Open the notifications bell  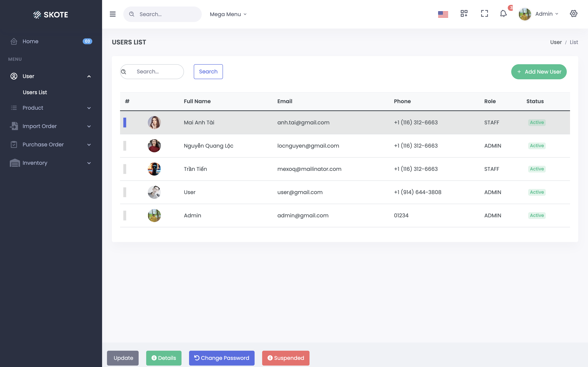pos(503,14)
